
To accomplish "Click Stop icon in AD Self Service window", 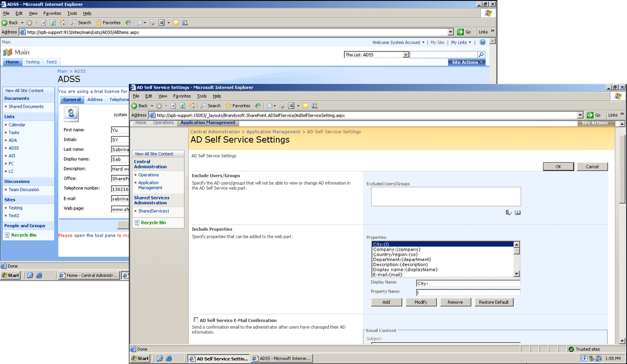I will click(173, 105).
